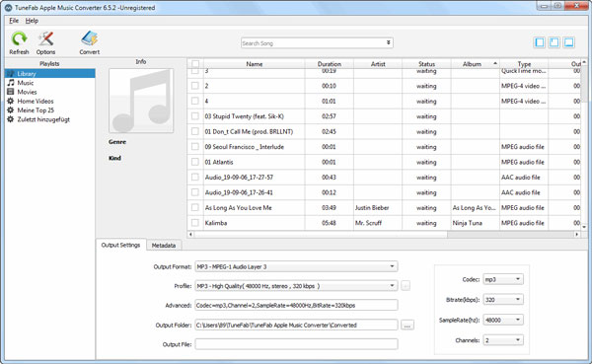
Task: Check the box for Audio_19-09-06_17-26-41
Action: pyautogui.click(x=194, y=192)
